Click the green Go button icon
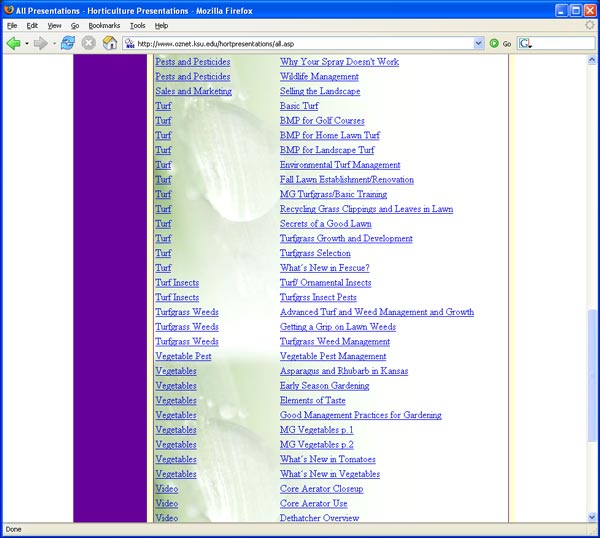 pos(494,43)
